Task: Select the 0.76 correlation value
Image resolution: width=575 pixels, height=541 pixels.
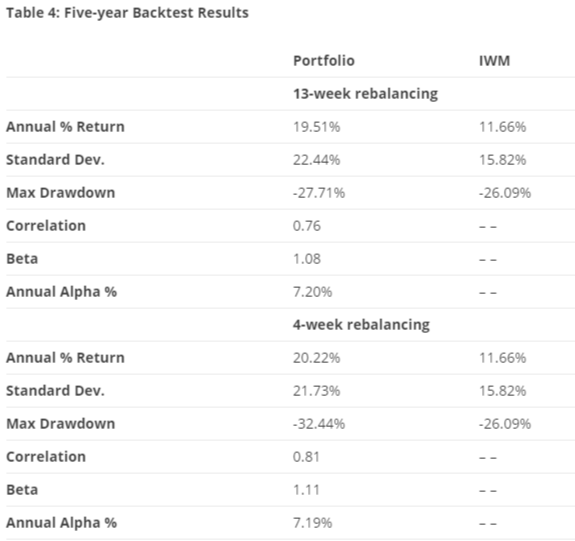Action: pyautogui.click(x=307, y=226)
